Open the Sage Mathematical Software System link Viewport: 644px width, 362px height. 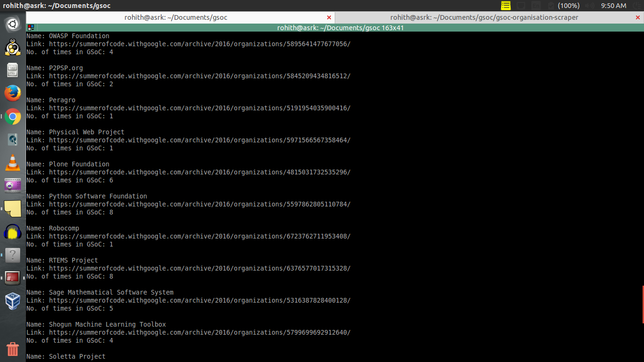pos(200,300)
